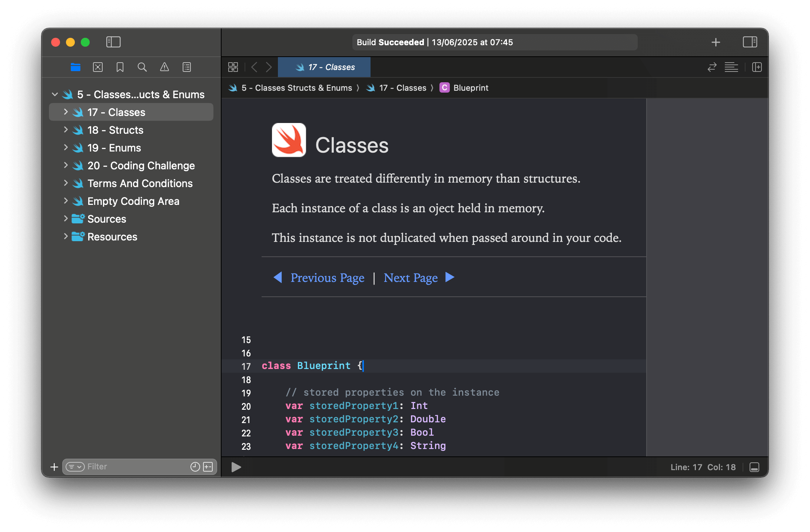Toggle the bottom debug area
This screenshot has width=810, height=532.
click(x=754, y=467)
